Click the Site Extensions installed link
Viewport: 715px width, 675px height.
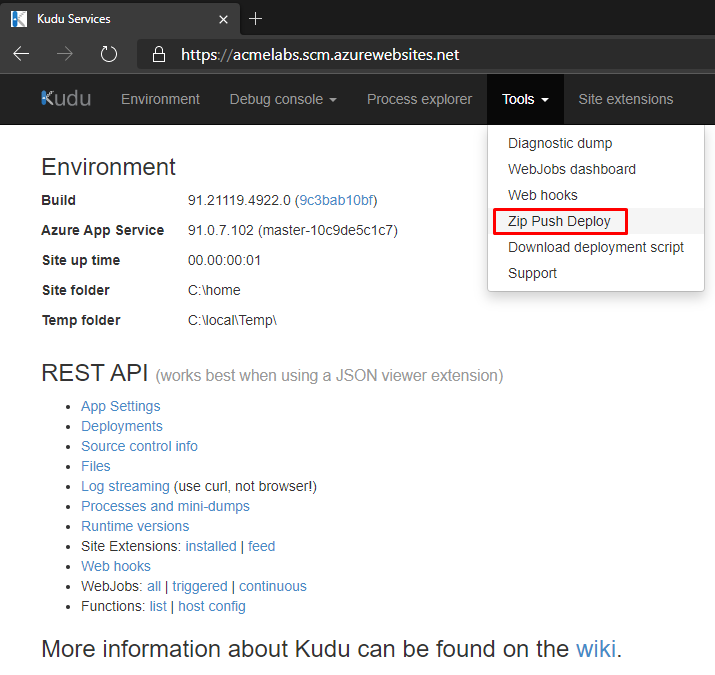(x=211, y=546)
